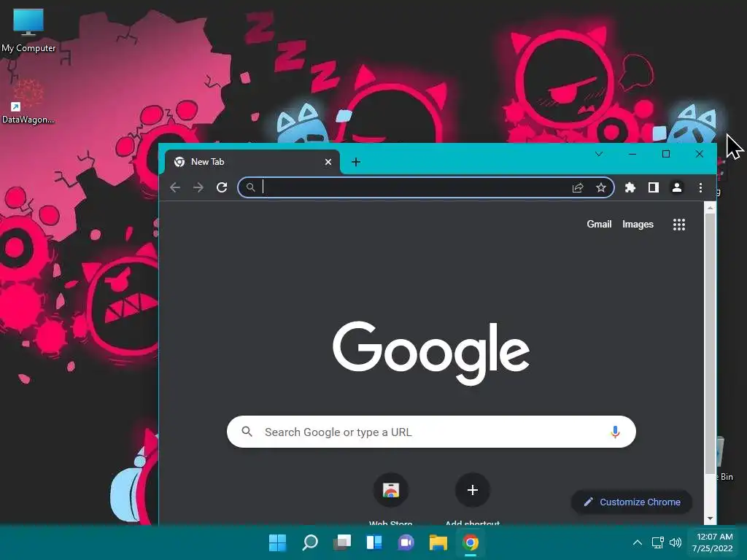Screen dimensions: 747x560
Task: Select the DataWagon desktop shortcut
Action: coord(28,101)
